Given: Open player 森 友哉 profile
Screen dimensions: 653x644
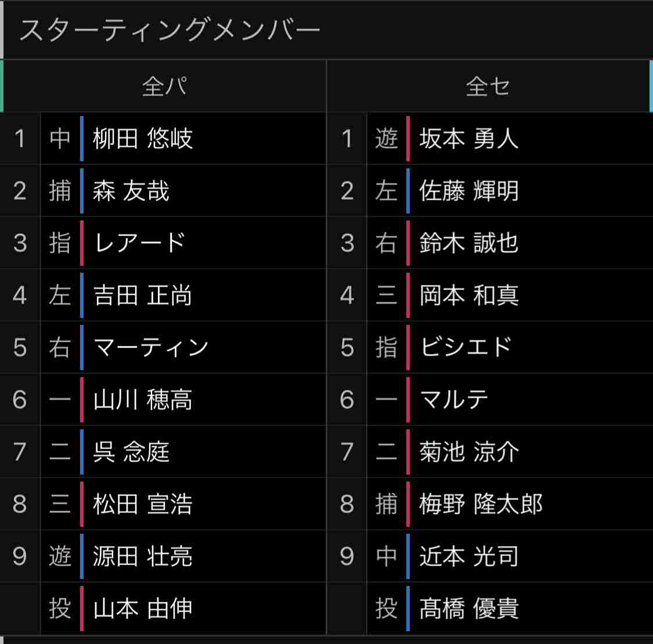Looking at the screenshot, I should point(131,191).
